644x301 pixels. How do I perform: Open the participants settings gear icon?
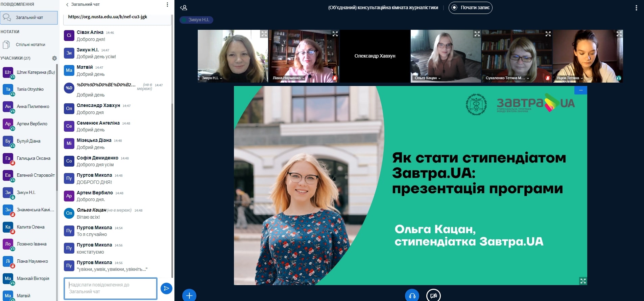point(54,58)
